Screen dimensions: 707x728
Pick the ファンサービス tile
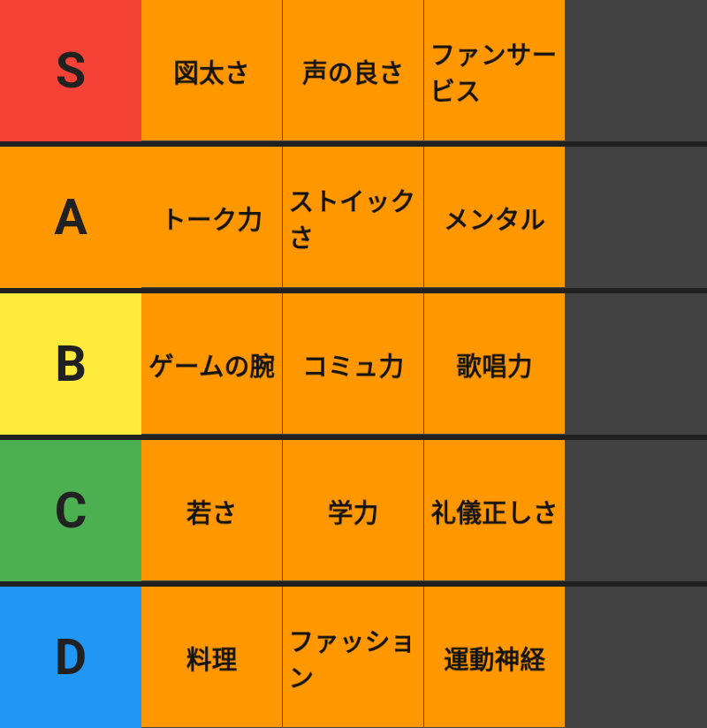(x=494, y=70)
